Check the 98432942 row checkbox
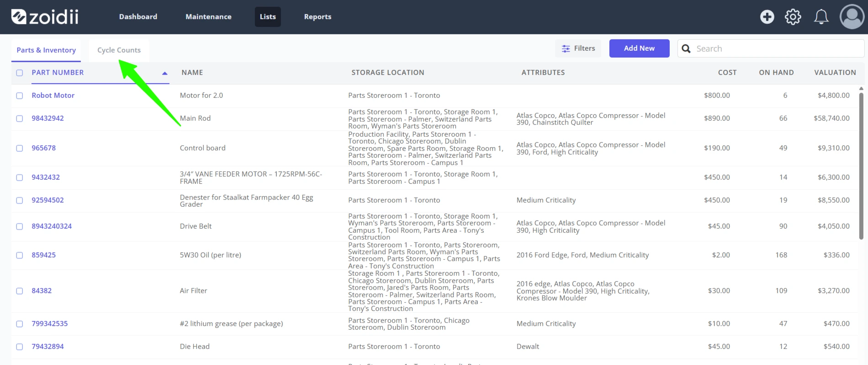 coord(20,118)
